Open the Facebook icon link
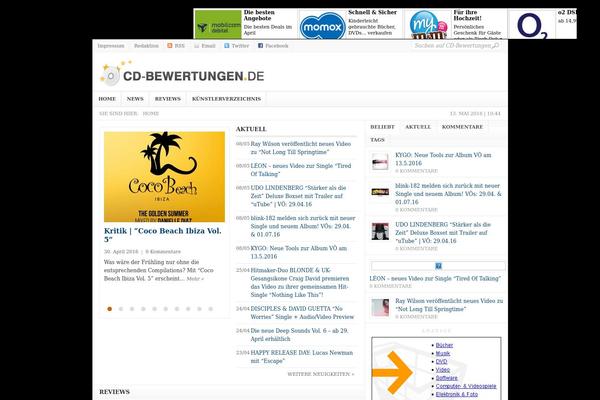This screenshot has width=600, height=400. [x=260, y=46]
